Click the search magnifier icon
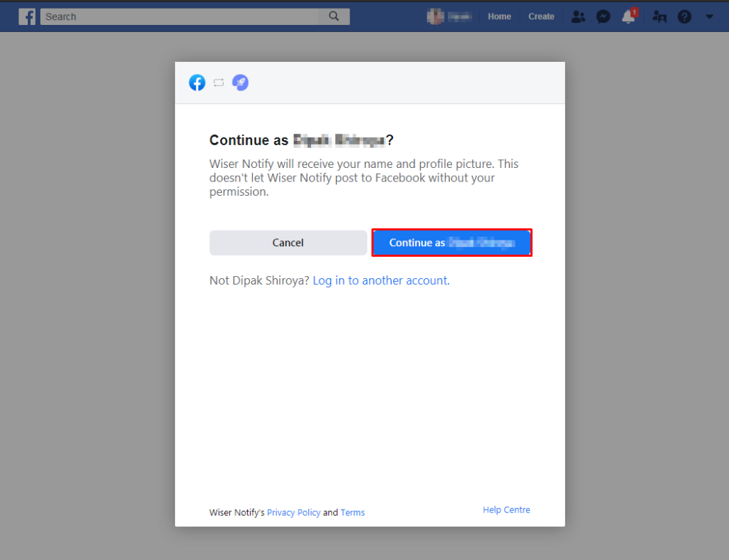Screen dimensions: 729x560 pyautogui.click(x=334, y=16)
